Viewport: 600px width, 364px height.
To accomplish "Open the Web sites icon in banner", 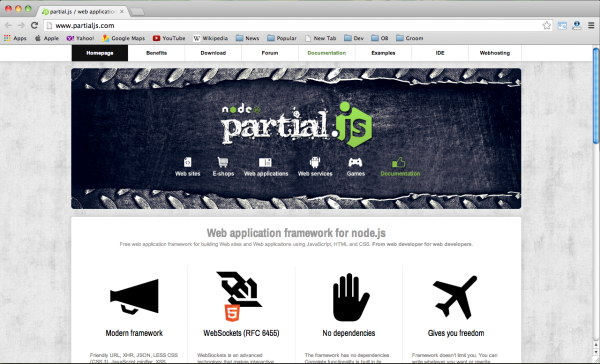I will 188,162.
